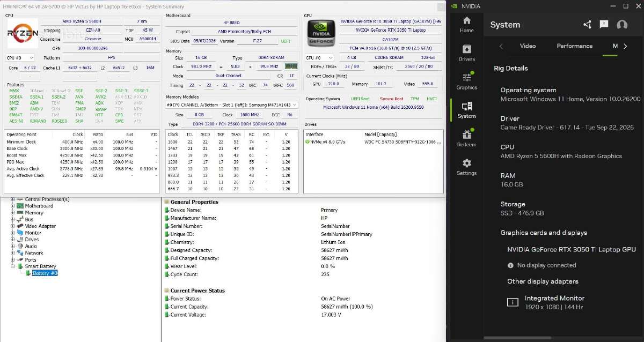This screenshot has height=342, width=644.
Task: Expand the Audio tree node
Action: coord(13,246)
